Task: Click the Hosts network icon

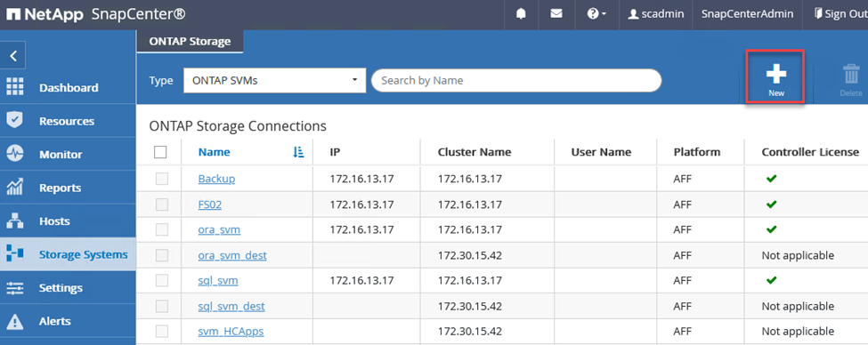Action: pos(15,221)
